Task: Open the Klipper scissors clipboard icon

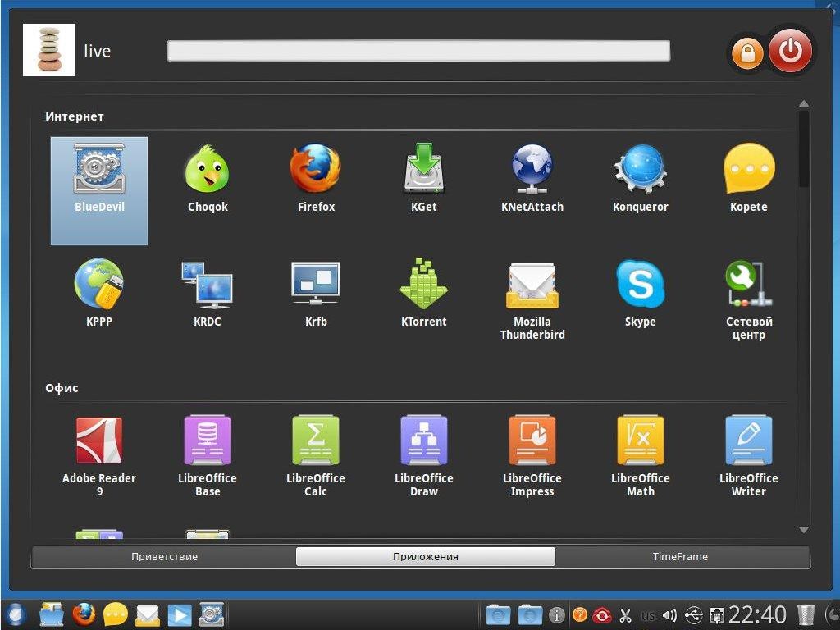Action: tap(625, 615)
